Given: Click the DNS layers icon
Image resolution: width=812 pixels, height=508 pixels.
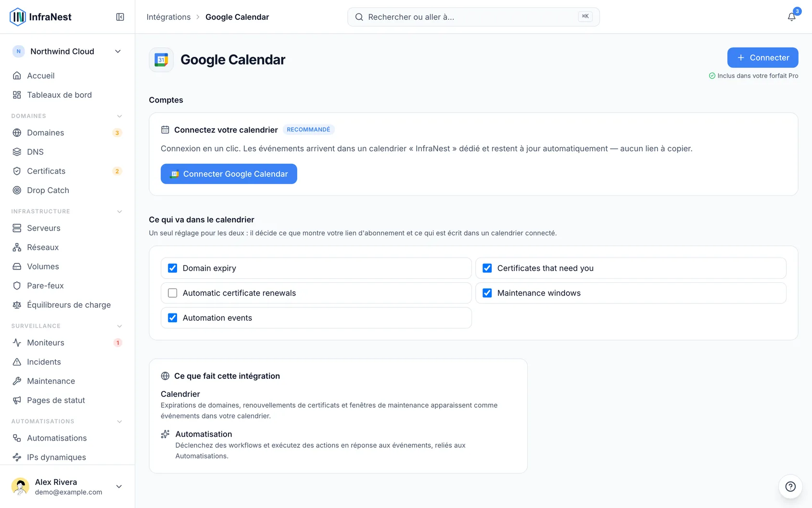Looking at the screenshot, I should tap(17, 152).
